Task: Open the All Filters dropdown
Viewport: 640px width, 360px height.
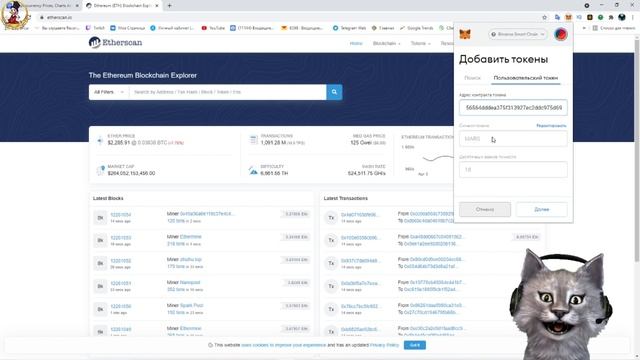Action: pos(109,92)
